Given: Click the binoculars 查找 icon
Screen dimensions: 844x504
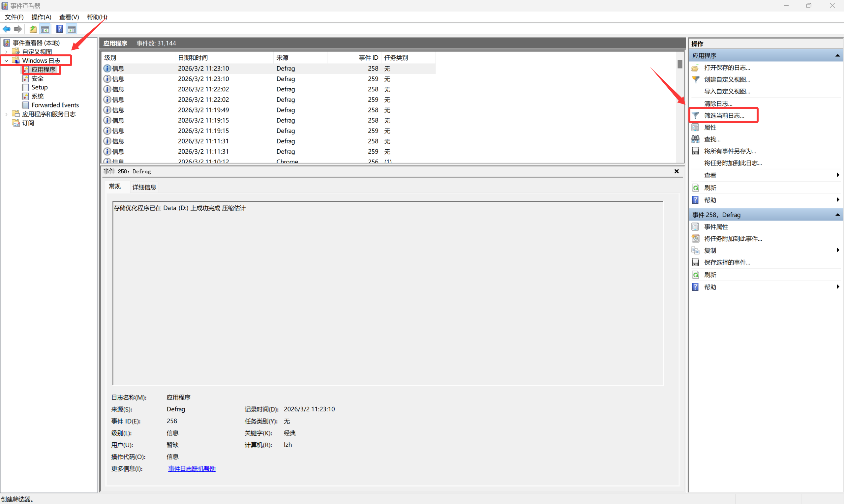Looking at the screenshot, I should point(695,139).
